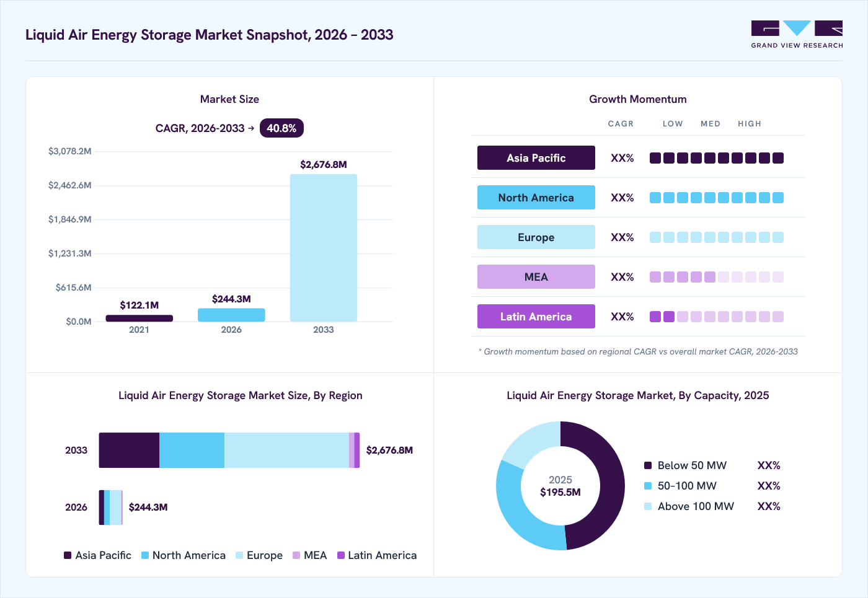Click the $244.3M label beside 2026 stacked bar

148,508
